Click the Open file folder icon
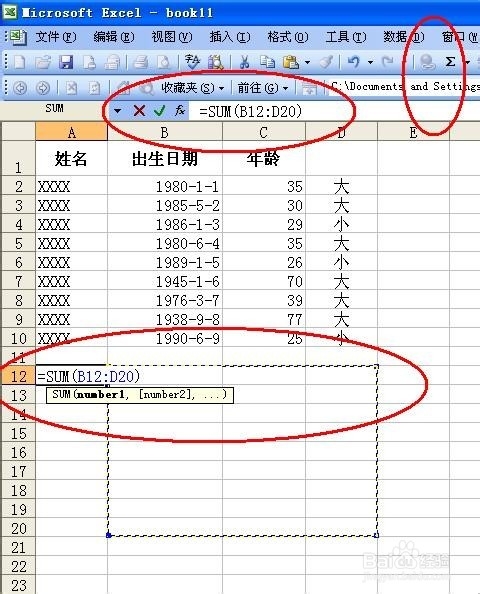Viewport: 480px width, 594px height. tap(43, 62)
